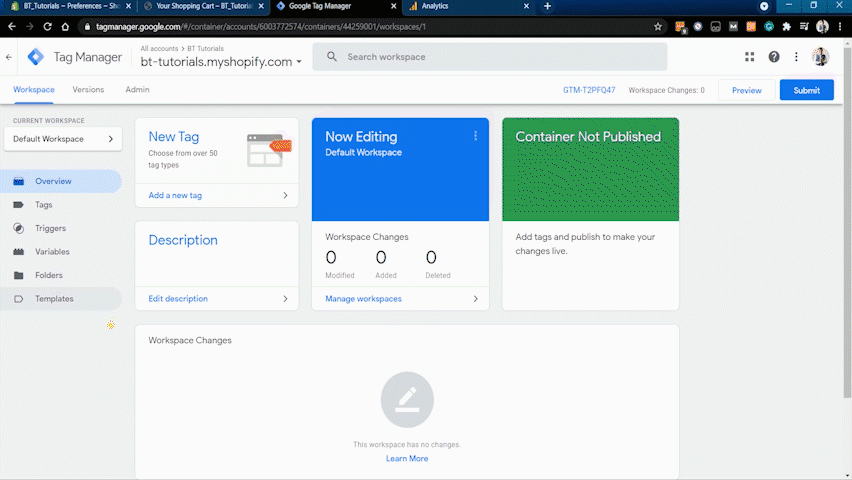Click the Overview sidebar icon
The image size is (852, 480).
tap(18, 181)
